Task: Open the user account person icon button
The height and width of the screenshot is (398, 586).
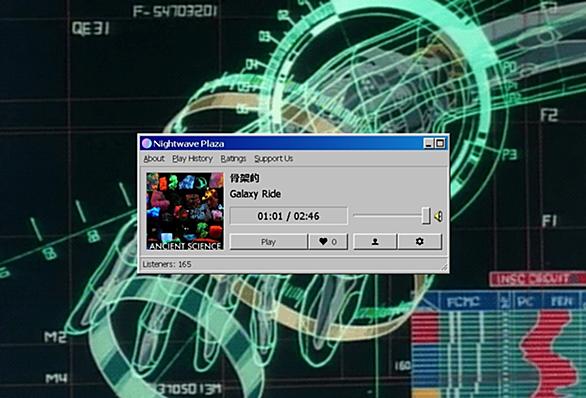Action: (x=375, y=241)
